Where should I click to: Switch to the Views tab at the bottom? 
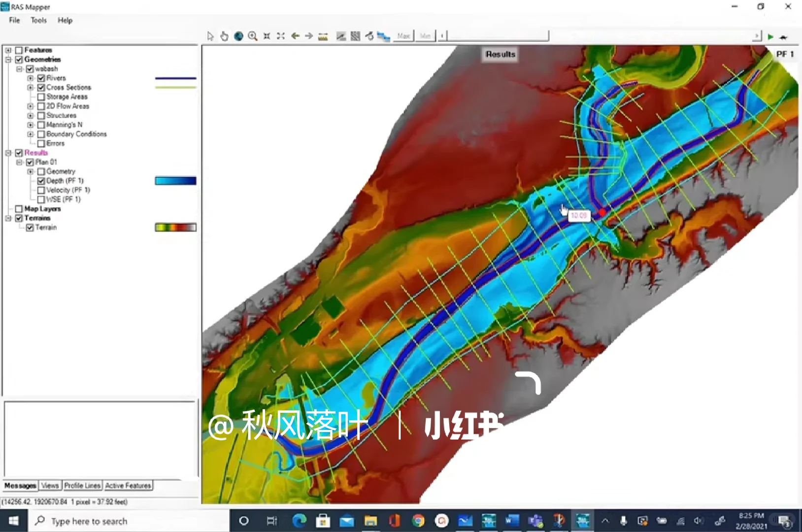50,485
